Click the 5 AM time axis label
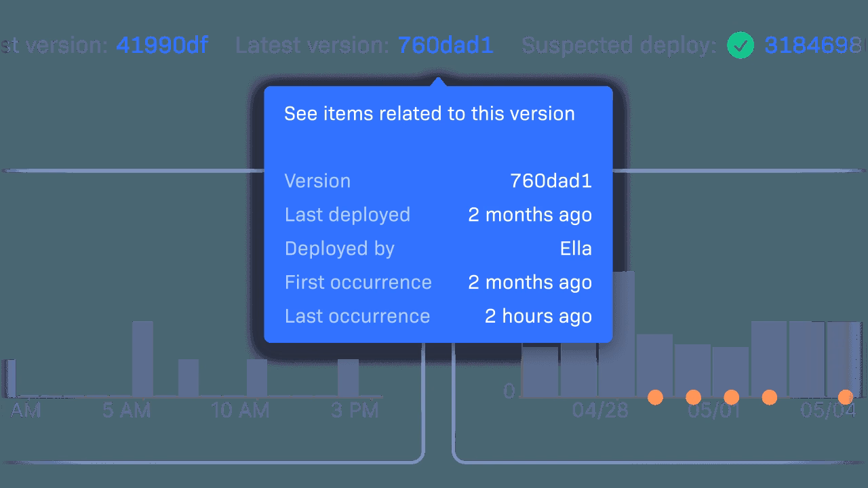Image resolution: width=868 pixels, height=488 pixels. (x=127, y=411)
